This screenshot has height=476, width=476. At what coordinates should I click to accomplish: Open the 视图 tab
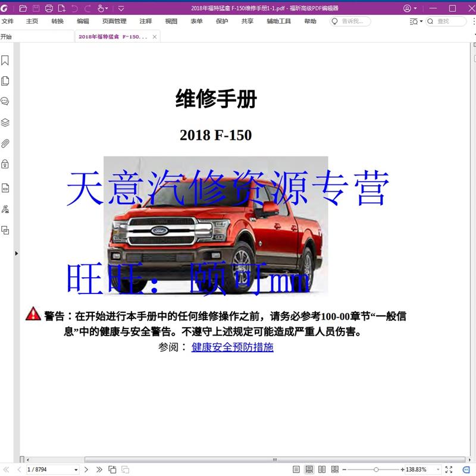tap(171, 21)
